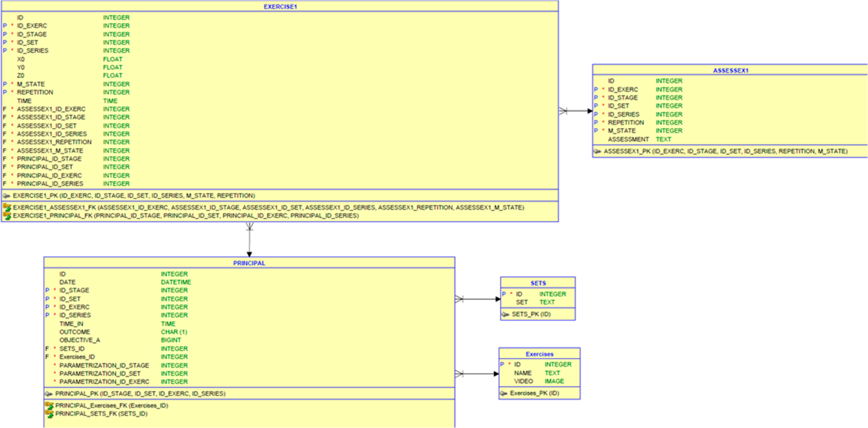Click the arrowhead pointing into SETS table
This screenshot has width=868, height=428.
pos(498,299)
